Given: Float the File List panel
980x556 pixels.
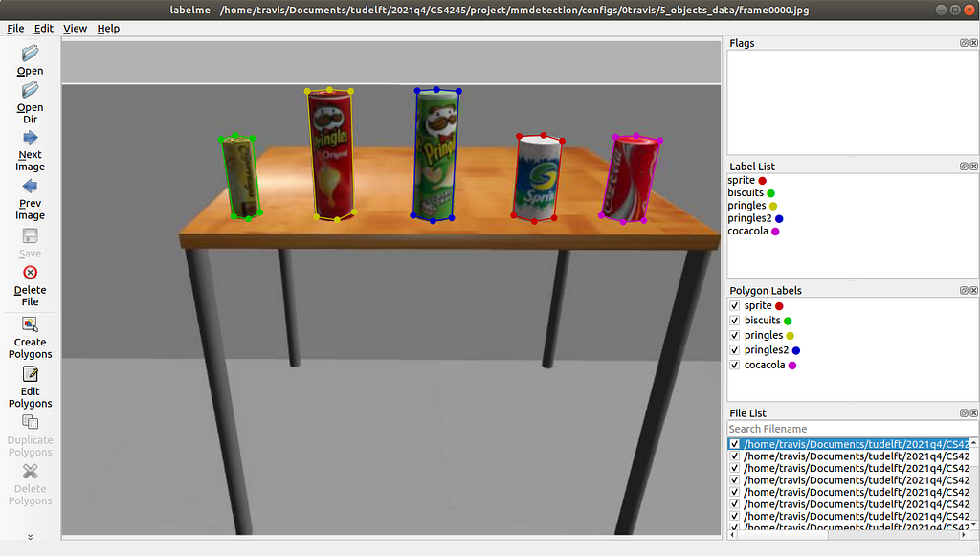Looking at the screenshot, I should [964, 413].
